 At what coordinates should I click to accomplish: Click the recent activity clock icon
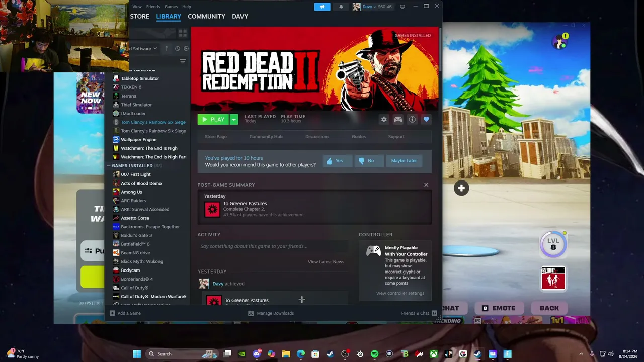(x=177, y=49)
